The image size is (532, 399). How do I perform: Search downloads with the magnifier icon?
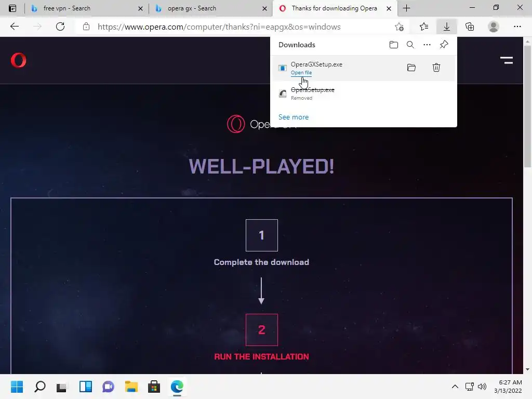tap(410, 45)
